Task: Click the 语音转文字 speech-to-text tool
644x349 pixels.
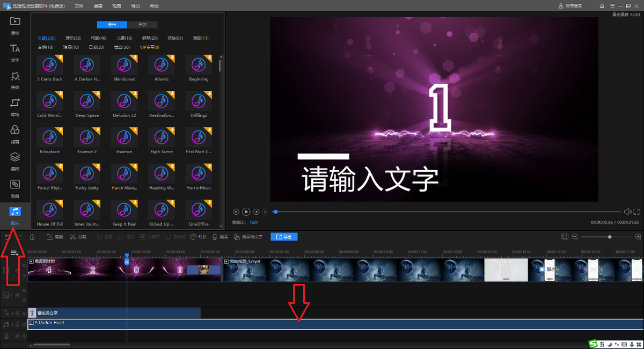Action: pyautogui.click(x=248, y=237)
